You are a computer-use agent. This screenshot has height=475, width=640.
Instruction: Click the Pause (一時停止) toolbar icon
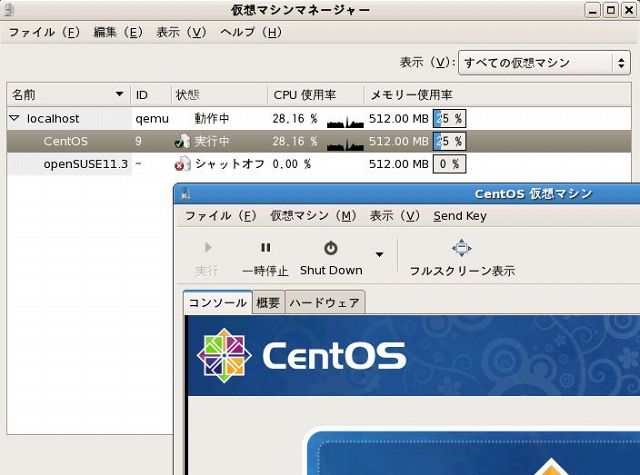click(x=266, y=248)
